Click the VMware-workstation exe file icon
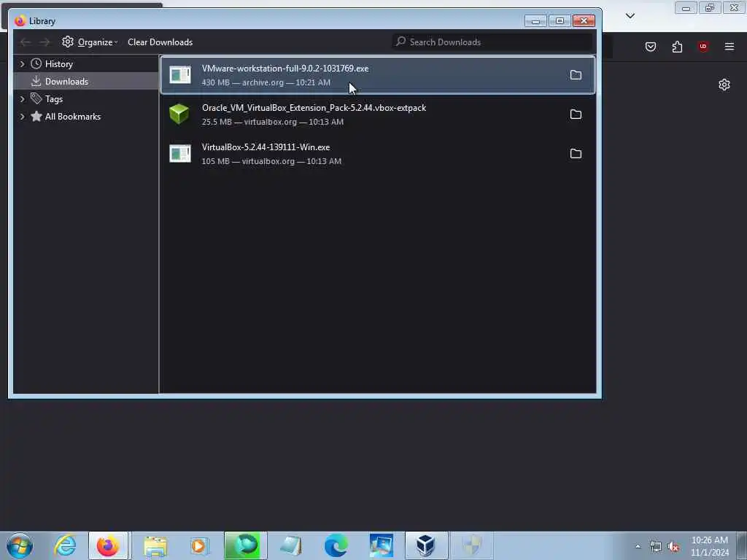The width and height of the screenshot is (747, 560). [180, 75]
